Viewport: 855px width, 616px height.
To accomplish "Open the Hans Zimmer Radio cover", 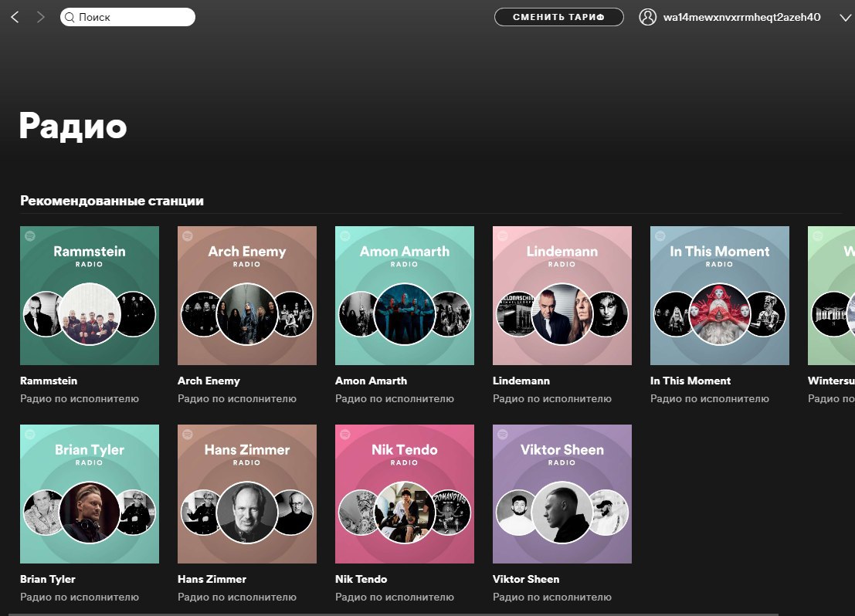I will 247,494.
